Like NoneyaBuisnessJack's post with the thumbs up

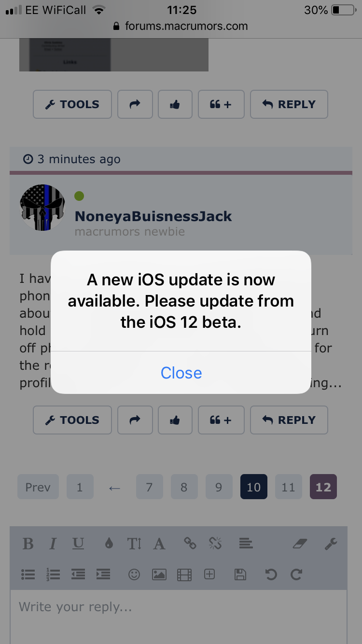pyautogui.click(x=175, y=420)
